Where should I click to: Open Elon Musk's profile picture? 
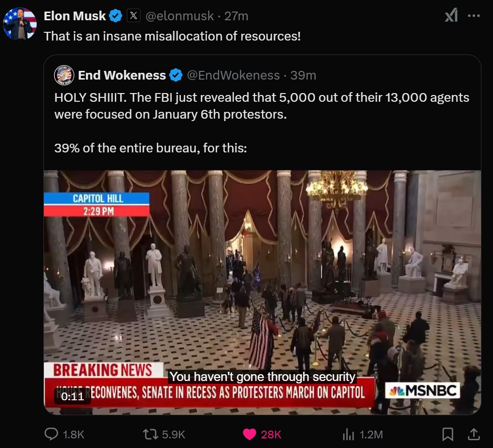pyautogui.click(x=19, y=24)
